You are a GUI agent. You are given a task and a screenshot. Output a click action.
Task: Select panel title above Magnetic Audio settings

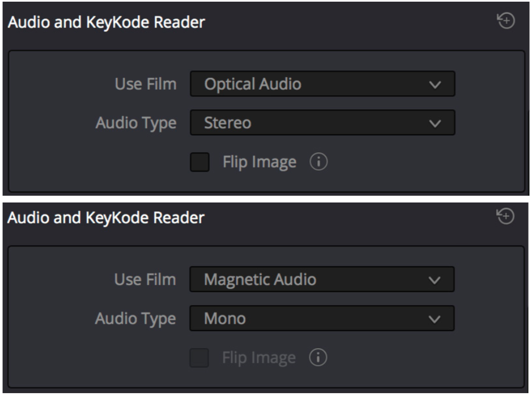(x=106, y=218)
